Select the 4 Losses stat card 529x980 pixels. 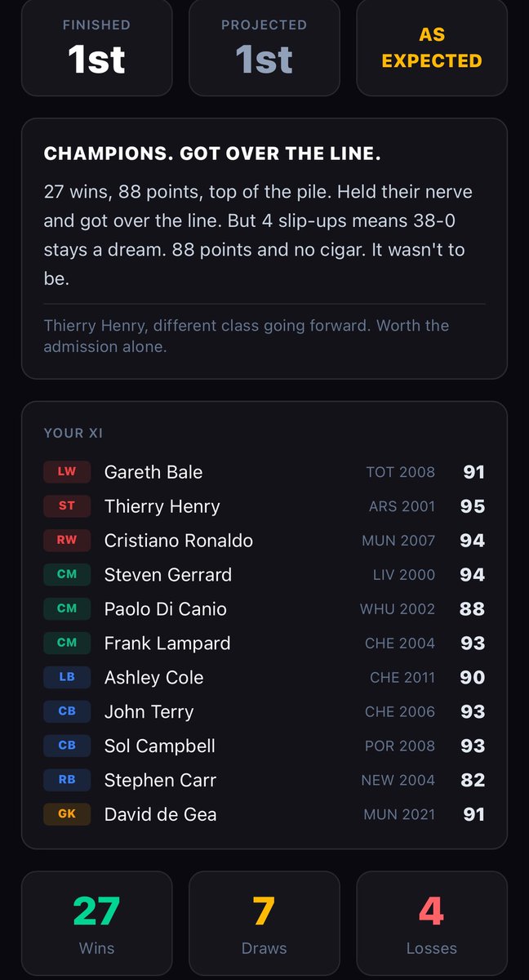432,923
